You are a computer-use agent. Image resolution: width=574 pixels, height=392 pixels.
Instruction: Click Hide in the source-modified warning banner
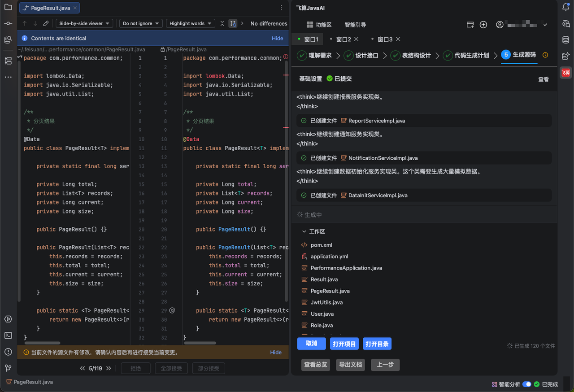(276, 352)
